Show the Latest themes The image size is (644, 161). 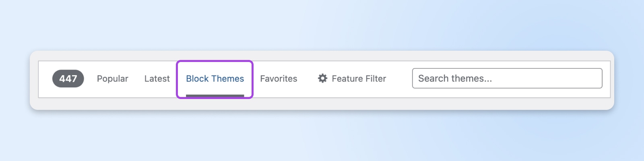pos(157,78)
